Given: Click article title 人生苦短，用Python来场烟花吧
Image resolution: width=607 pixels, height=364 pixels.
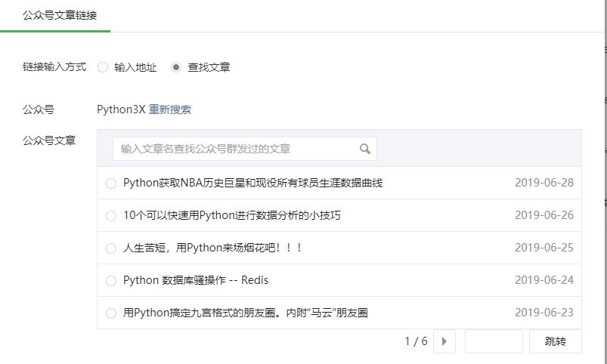Looking at the screenshot, I should coord(212,248).
